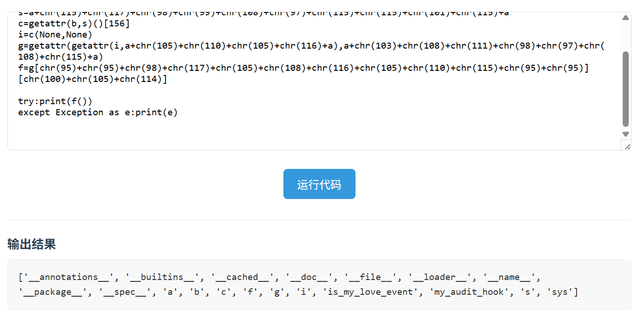Viewport: 644px width, 324px height.
Task: Run the code with the 运行代码 button
Action: coord(319,184)
